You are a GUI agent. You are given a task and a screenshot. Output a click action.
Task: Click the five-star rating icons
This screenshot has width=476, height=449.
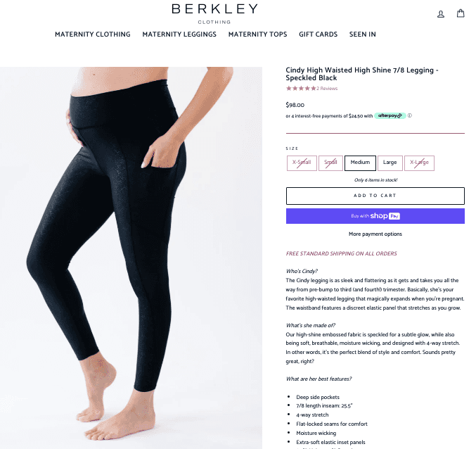tap(301, 89)
